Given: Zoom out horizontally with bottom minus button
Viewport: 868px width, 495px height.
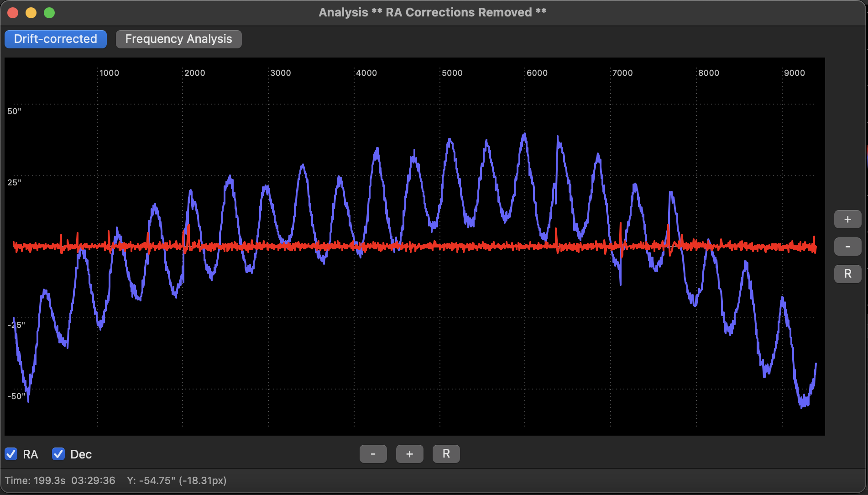Looking at the screenshot, I should 373,454.
